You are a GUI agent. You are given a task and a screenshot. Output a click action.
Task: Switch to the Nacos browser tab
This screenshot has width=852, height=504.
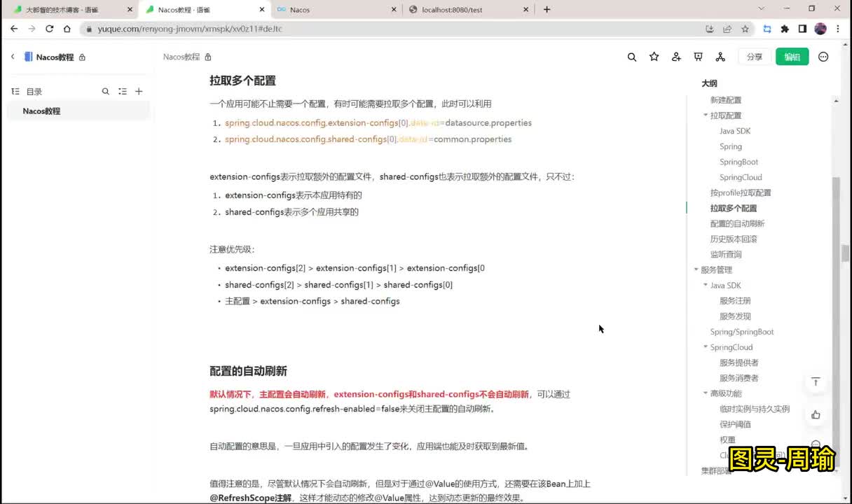(335, 10)
